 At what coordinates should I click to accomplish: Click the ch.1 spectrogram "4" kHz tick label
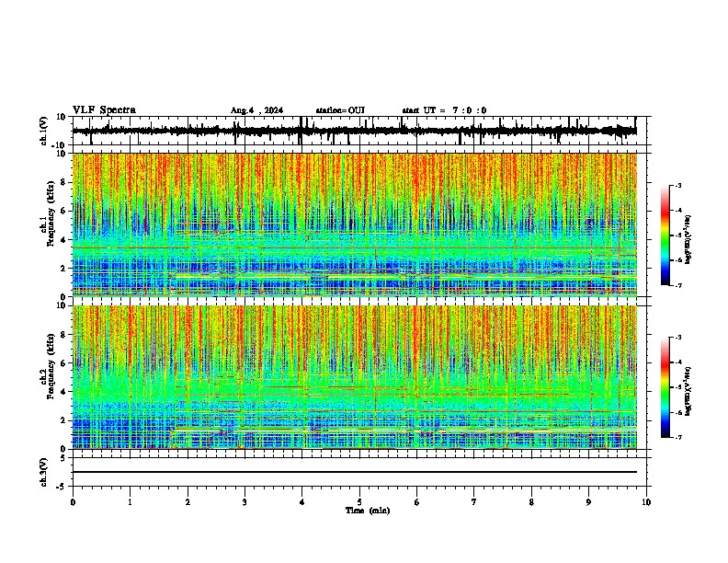pyautogui.click(x=64, y=240)
